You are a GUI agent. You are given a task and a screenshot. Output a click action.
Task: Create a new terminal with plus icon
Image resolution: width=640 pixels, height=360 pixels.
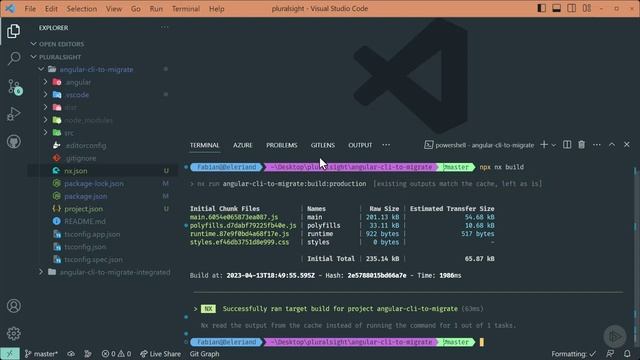(544, 144)
